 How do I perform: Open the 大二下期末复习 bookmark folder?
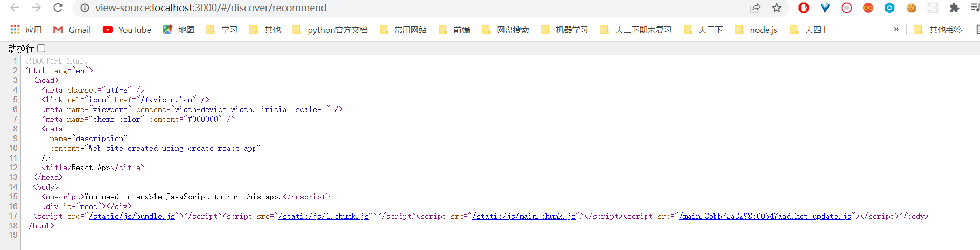tap(636, 30)
